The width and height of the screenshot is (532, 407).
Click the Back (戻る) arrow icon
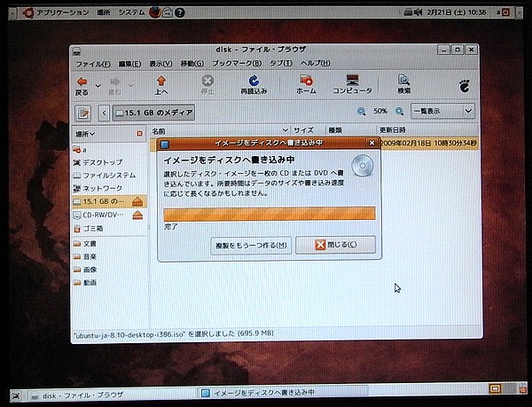pos(82,81)
